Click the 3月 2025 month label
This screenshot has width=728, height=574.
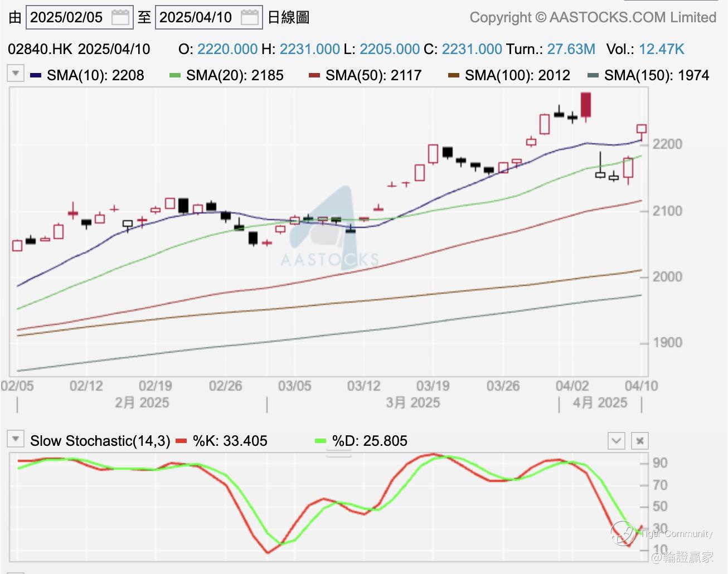tap(413, 402)
